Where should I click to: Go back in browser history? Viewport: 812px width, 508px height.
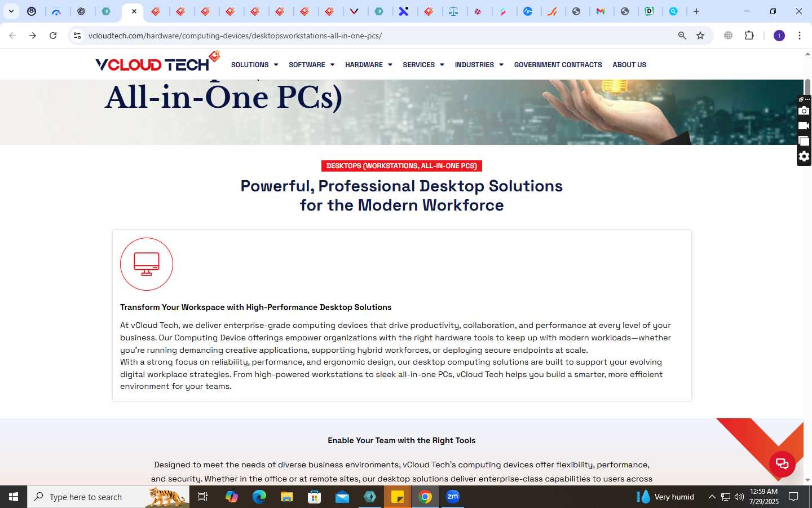tap(12, 36)
